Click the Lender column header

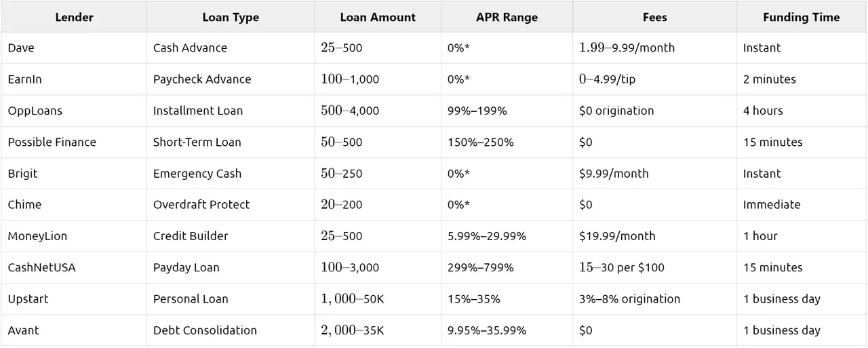pyautogui.click(x=74, y=17)
